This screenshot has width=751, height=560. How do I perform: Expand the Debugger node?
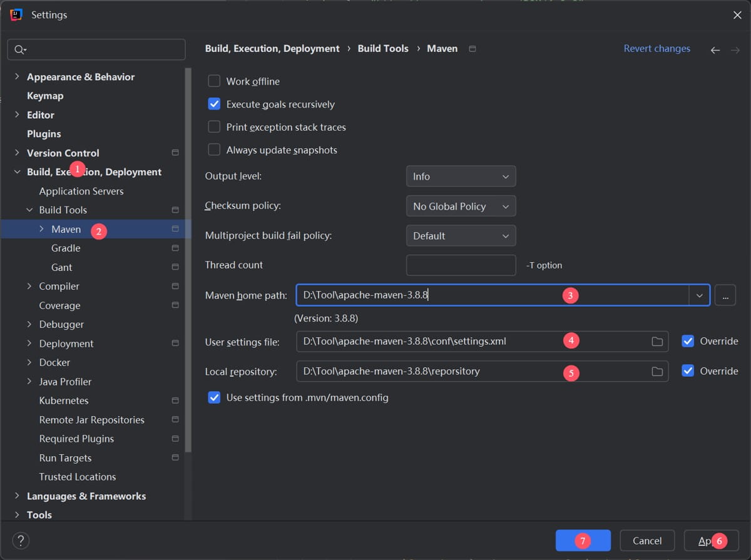(29, 325)
